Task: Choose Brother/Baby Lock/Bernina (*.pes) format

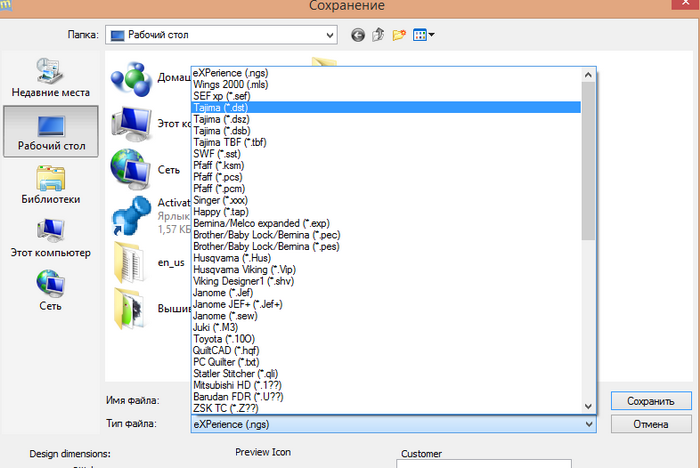Action: [386, 247]
